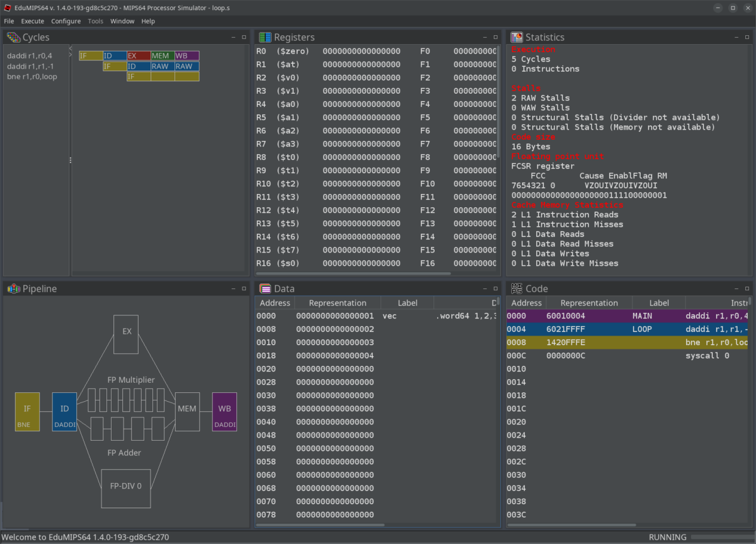The height and width of the screenshot is (544, 756).
Task: Open the Configure menu
Action: tap(66, 21)
